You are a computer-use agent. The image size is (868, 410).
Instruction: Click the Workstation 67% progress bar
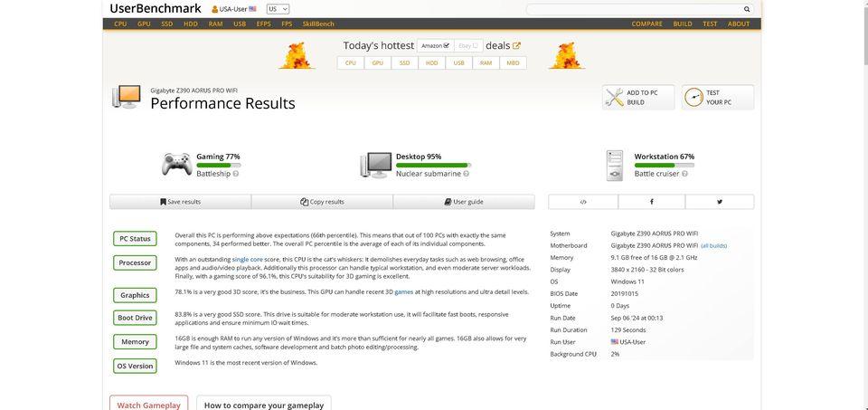coord(665,165)
